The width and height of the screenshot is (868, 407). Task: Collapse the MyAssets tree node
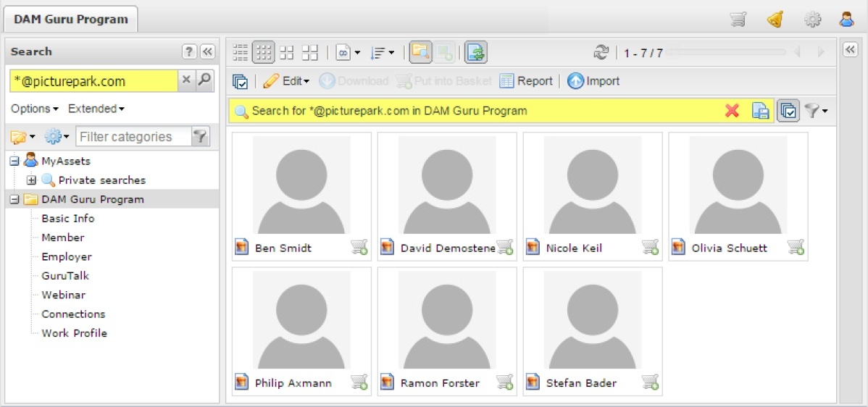tap(15, 161)
